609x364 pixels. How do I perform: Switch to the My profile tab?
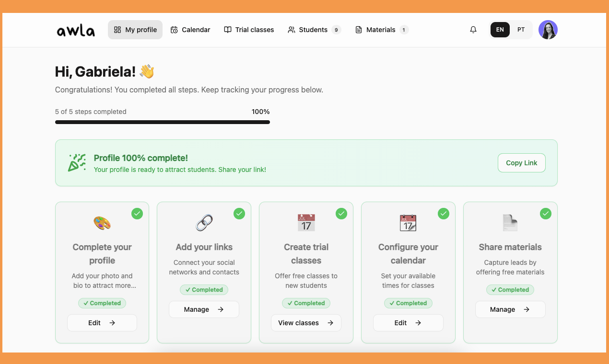point(135,29)
